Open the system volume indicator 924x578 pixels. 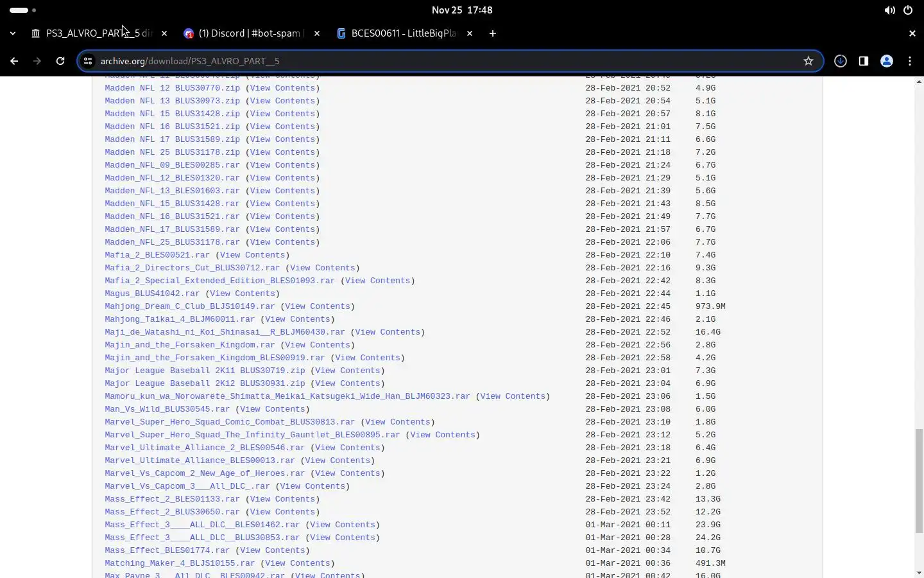point(890,10)
